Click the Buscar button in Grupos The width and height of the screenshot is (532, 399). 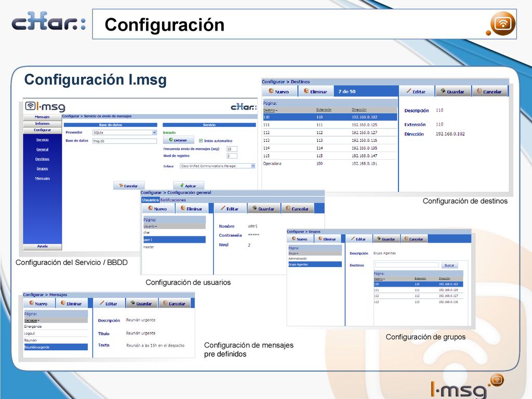pyautogui.click(x=449, y=265)
